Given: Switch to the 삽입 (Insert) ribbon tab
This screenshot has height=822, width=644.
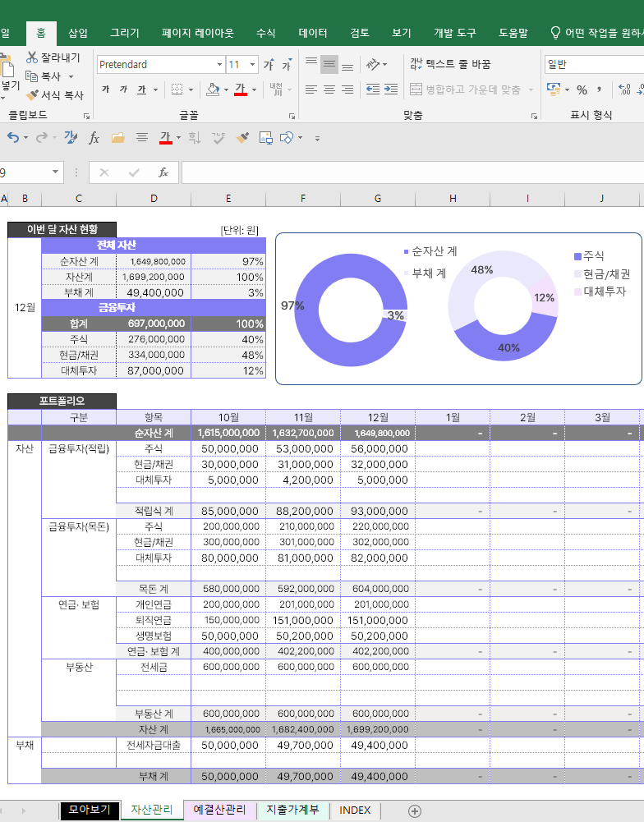Looking at the screenshot, I should [x=78, y=33].
